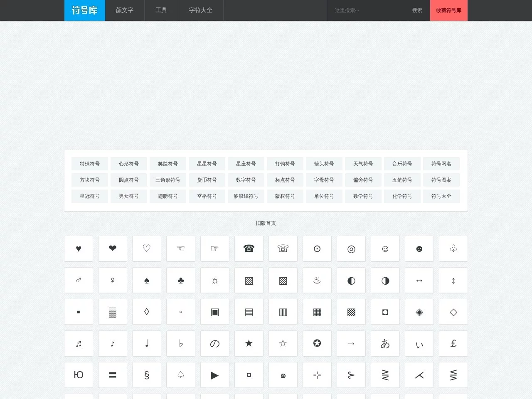Choose the hot springs symbol tile
The width and height of the screenshot is (532, 399).
(x=317, y=280)
